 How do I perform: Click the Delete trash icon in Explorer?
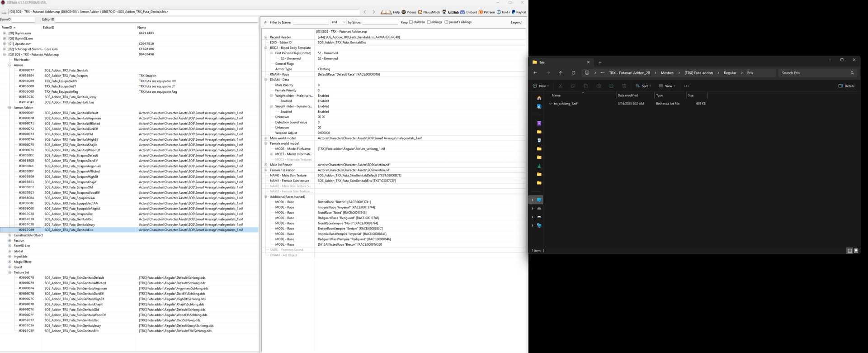click(x=624, y=86)
